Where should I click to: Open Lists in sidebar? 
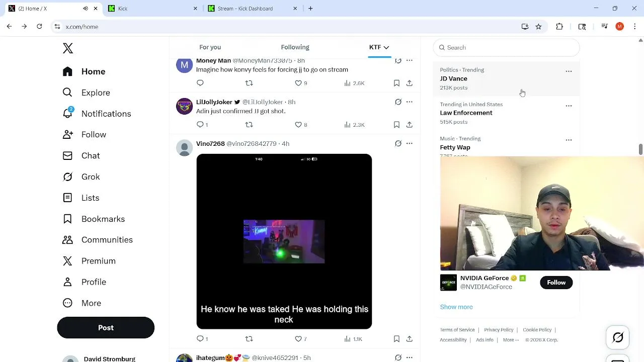click(80, 198)
